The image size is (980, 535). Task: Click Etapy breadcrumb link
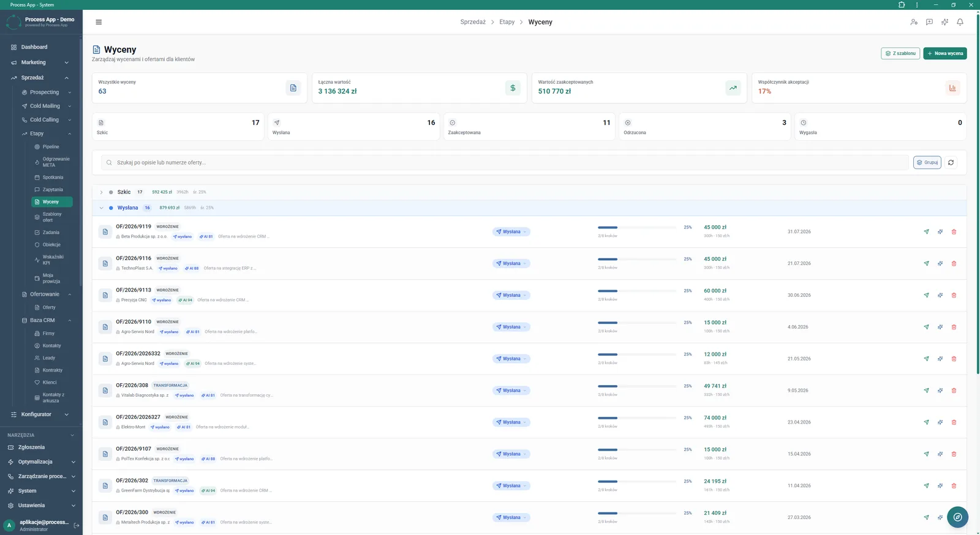click(507, 22)
